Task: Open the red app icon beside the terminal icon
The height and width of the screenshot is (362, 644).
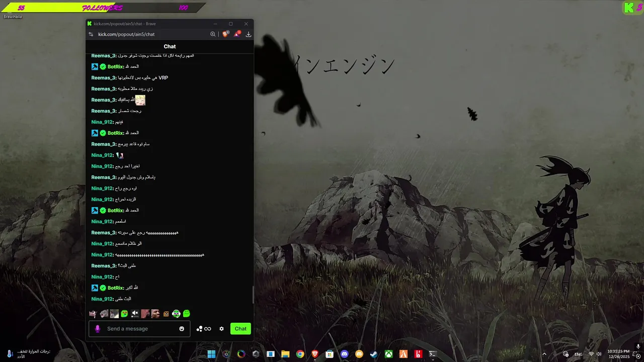Action: pos(418,354)
